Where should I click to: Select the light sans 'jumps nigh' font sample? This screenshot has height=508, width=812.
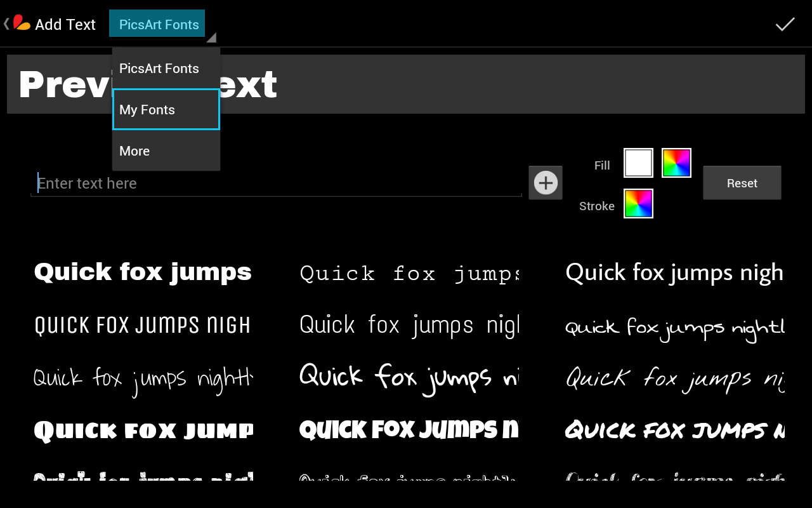pyautogui.click(x=674, y=273)
